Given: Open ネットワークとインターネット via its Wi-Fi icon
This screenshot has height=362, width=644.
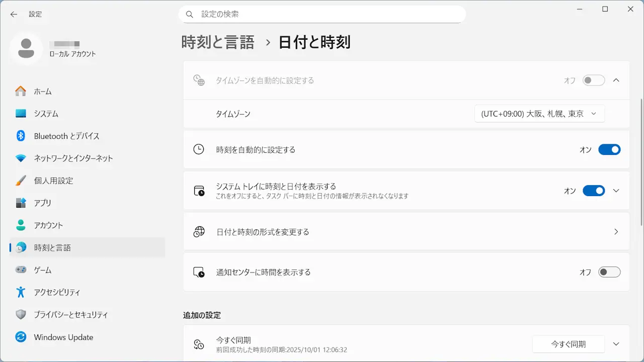Looking at the screenshot, I should (x=21, y=158).
